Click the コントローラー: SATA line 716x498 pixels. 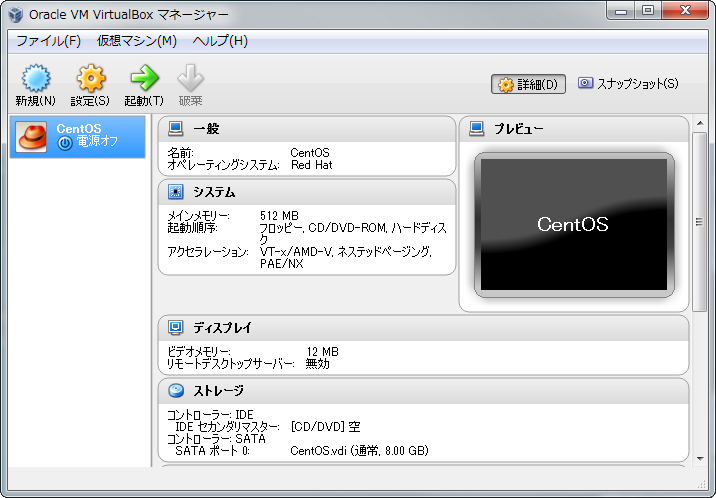click(x=216, y=439)
